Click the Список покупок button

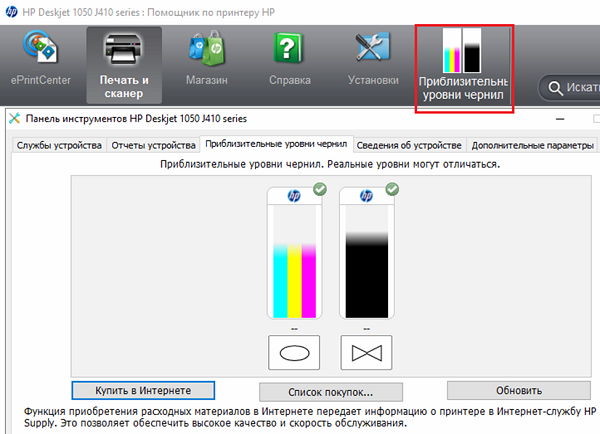click(330, 391)
